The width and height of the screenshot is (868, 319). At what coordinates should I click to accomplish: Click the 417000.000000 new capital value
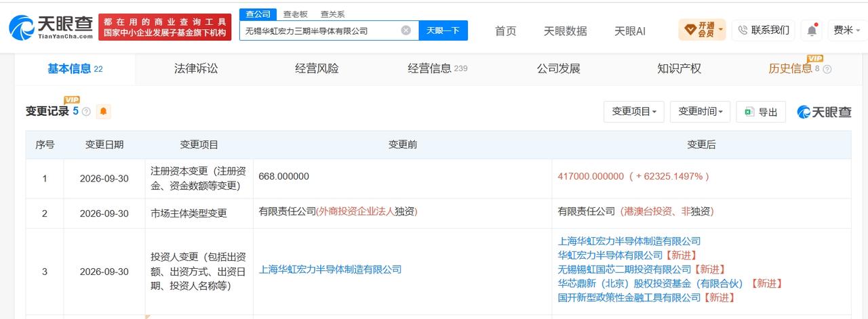click(590, 176)
